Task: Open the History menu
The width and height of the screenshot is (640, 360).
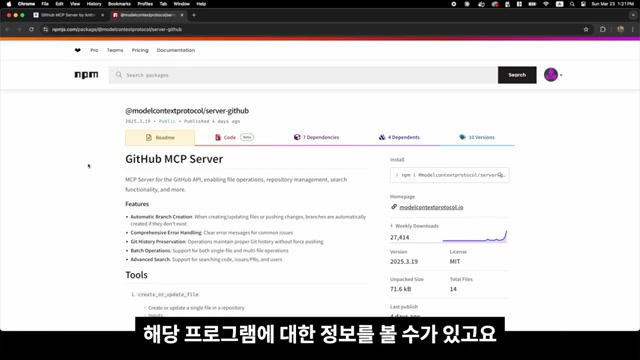Action: [94, 4]
